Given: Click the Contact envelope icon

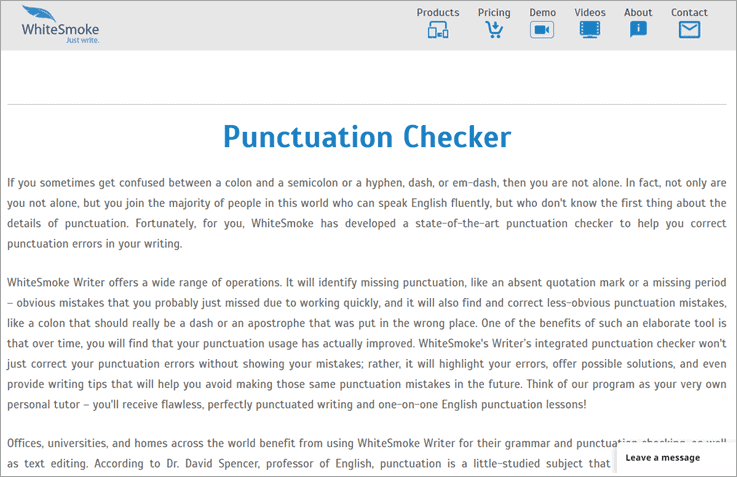Looking at the screenshot, I should [689, 30].
